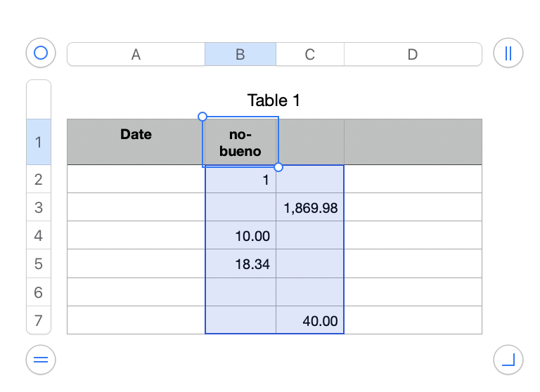
Task: Click the bottom-right selection handle near B1
Action: (278, 167)
